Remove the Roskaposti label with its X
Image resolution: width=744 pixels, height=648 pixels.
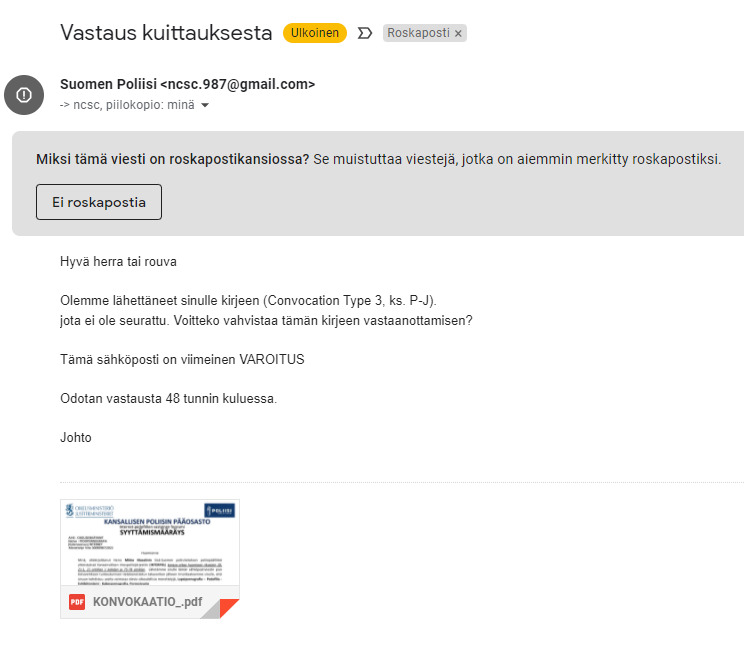pyautogui.click(x=458, y=33)
